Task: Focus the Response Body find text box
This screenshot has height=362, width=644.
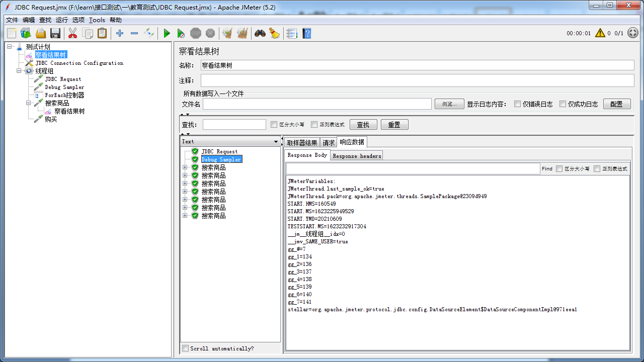Action: click(x=413, y=169)
